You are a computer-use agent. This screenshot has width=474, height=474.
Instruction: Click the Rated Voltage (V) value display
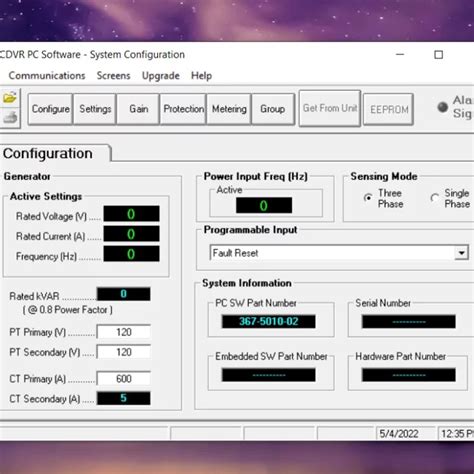pos(131,214)
